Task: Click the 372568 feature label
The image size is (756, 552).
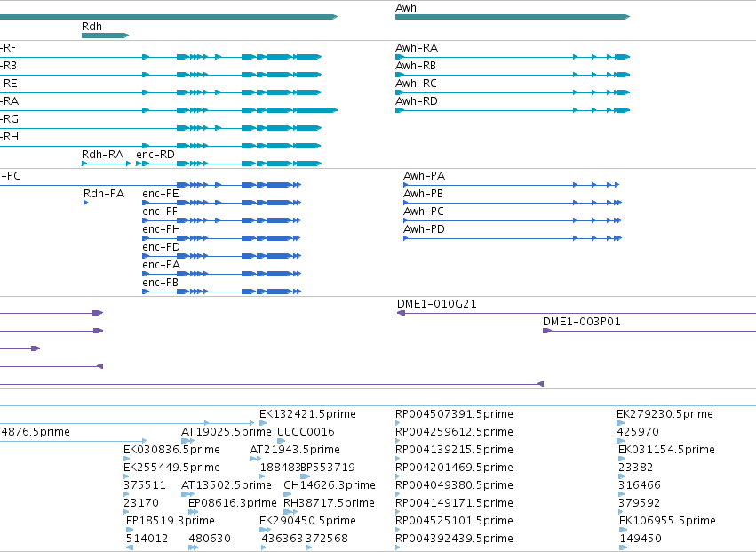Action: pos(327,539)
